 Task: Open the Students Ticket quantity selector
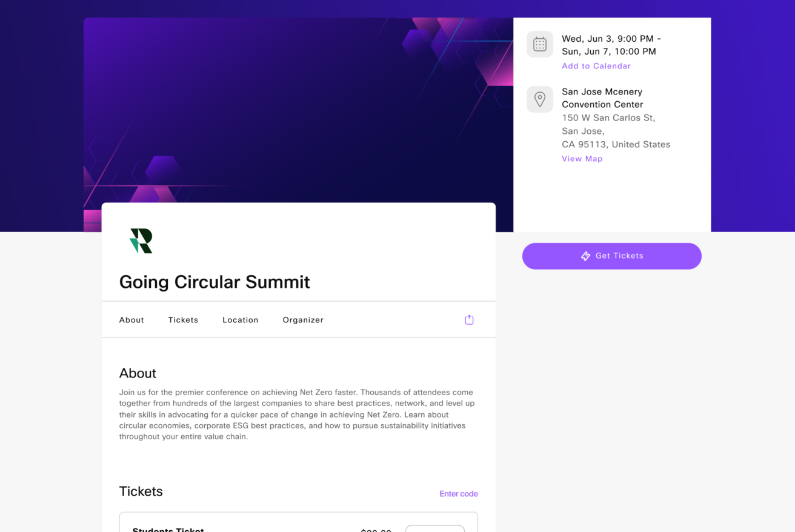click(x=435, y=528)
